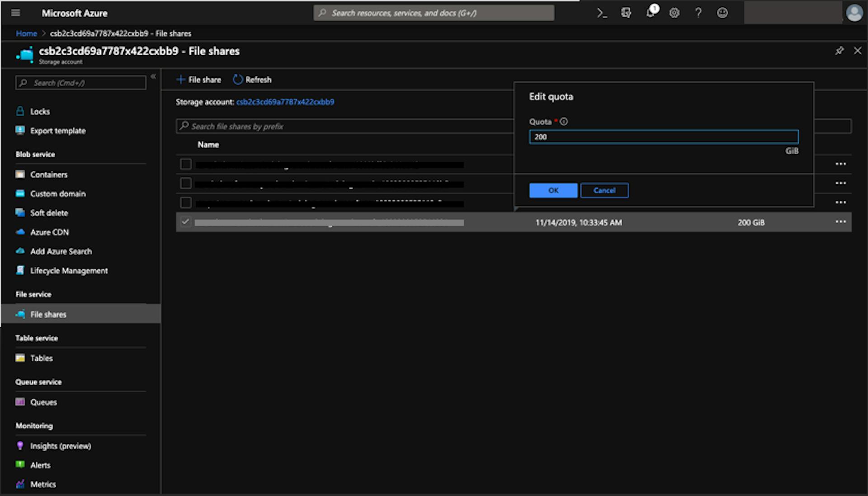
Task: Uncheck the selected 200 GiB share
Action: click(185, 222)
